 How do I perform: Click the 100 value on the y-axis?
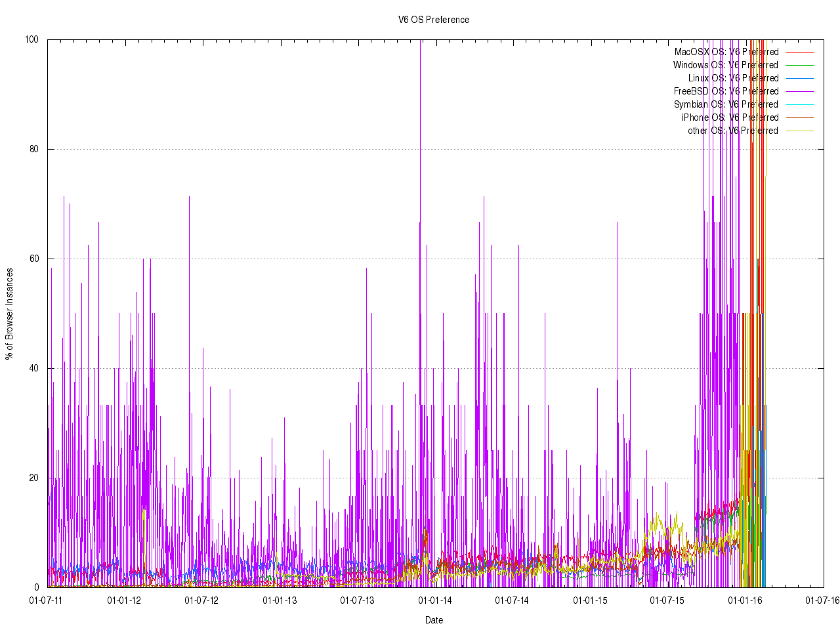[x=31, y=39]
